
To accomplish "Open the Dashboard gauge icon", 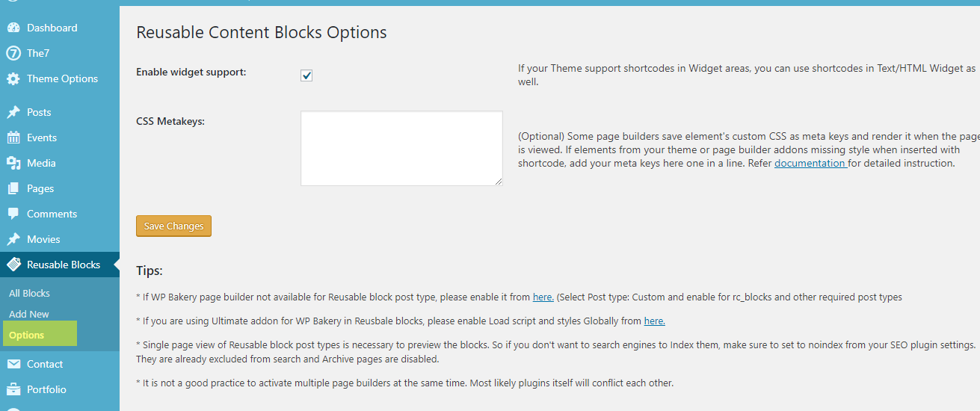I will (x=13, y=28).
